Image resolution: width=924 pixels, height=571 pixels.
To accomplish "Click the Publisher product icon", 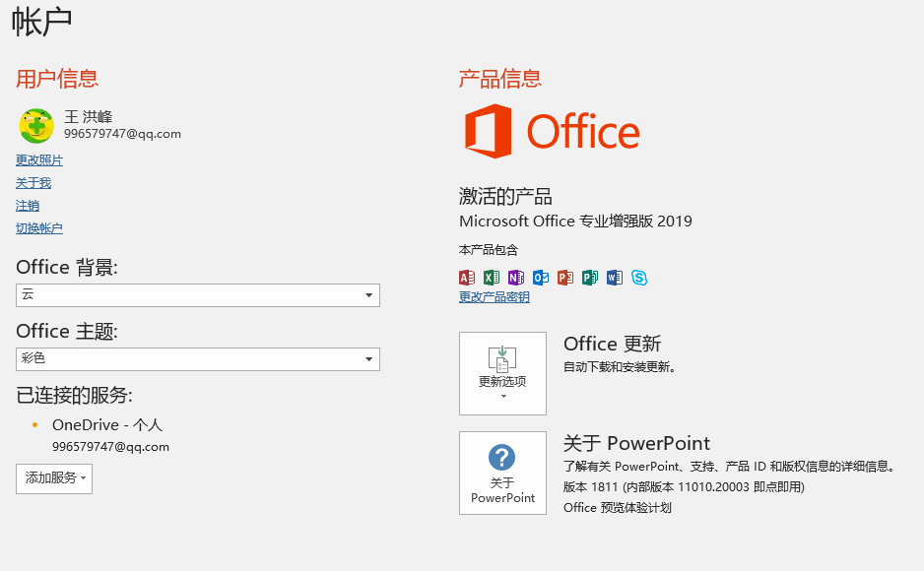I will (590, 278).
